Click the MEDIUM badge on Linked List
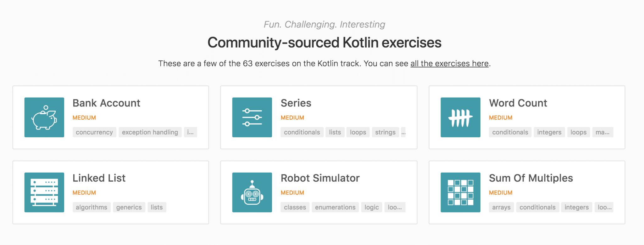Viewport: 644px width, 245px height. (x=84, y=192)
